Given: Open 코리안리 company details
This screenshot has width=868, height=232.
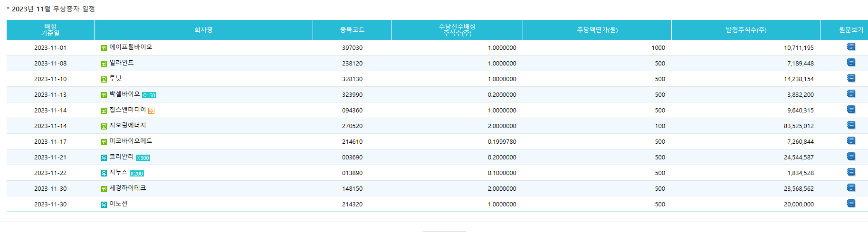Looking at the screenshot, I should click(121, 157).
